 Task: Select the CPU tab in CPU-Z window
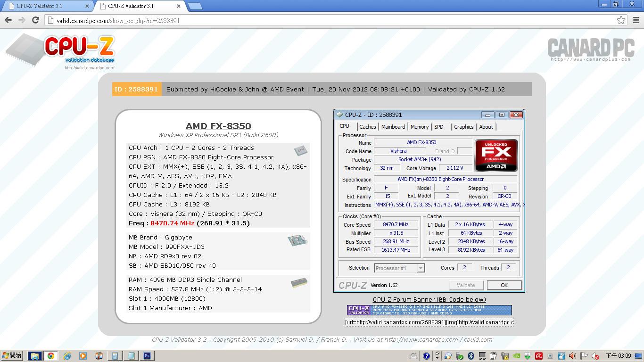pos(345,126)
